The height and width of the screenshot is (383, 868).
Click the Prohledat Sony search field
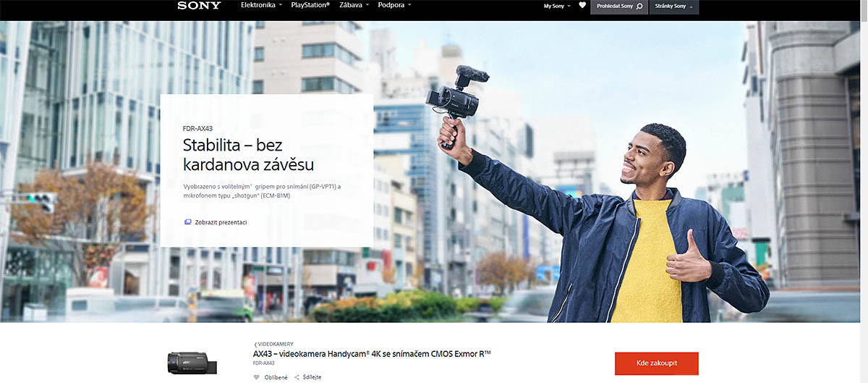click(619, 7)
